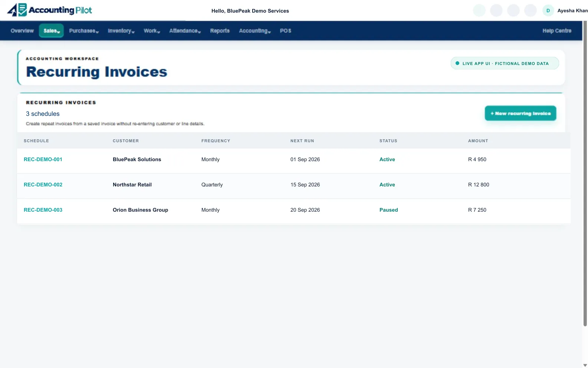The height and width of the screenshot is (368, 588).
Task: Click the 15 Sep 2026 next run date
Action: click(305, 185)
